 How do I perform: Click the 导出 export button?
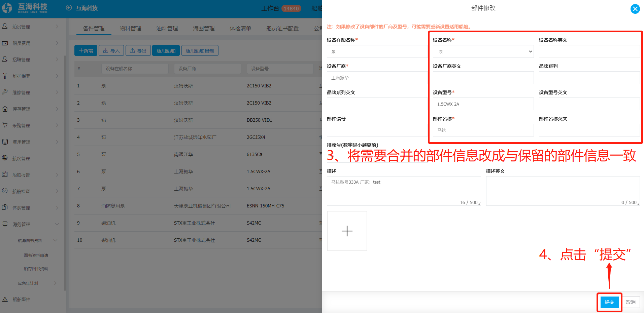point(138,50)
